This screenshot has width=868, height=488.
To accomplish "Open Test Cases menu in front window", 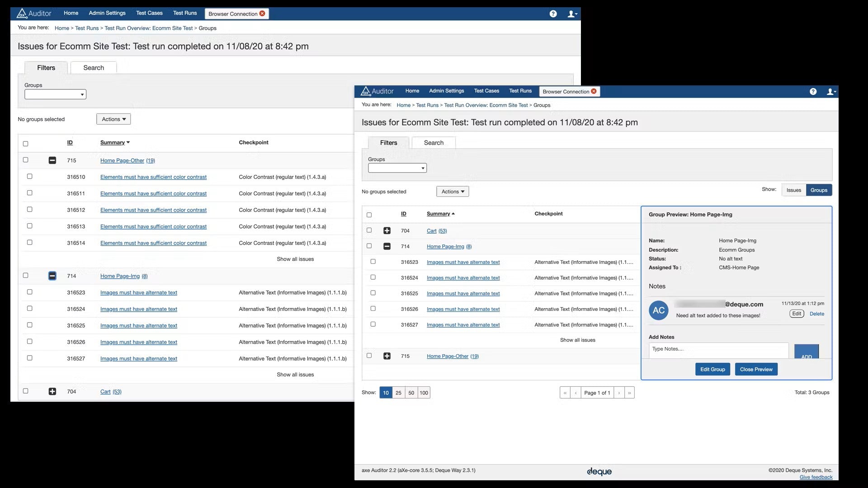I will 486,91.
